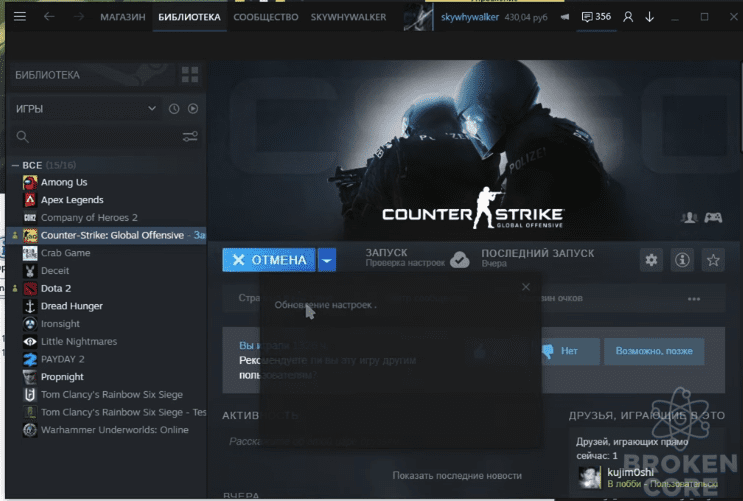Click the PAYDAY 2 game icon

point(30,359)
